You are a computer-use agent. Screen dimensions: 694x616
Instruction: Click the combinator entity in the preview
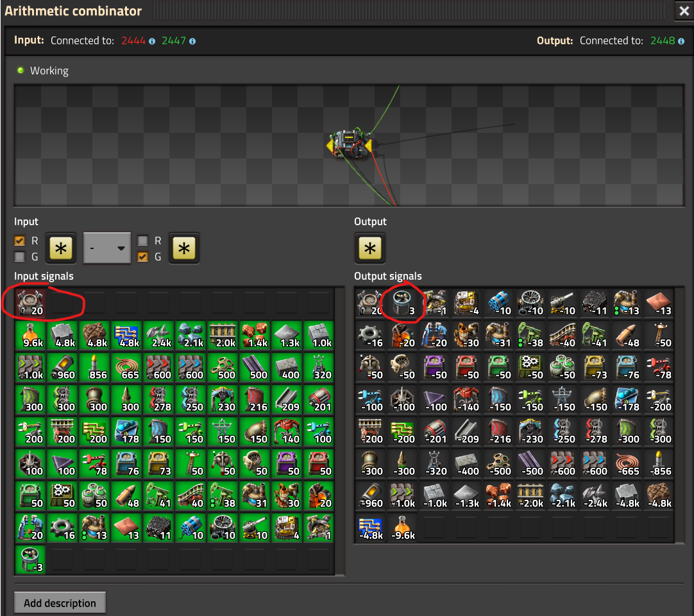tap(350, 144)
